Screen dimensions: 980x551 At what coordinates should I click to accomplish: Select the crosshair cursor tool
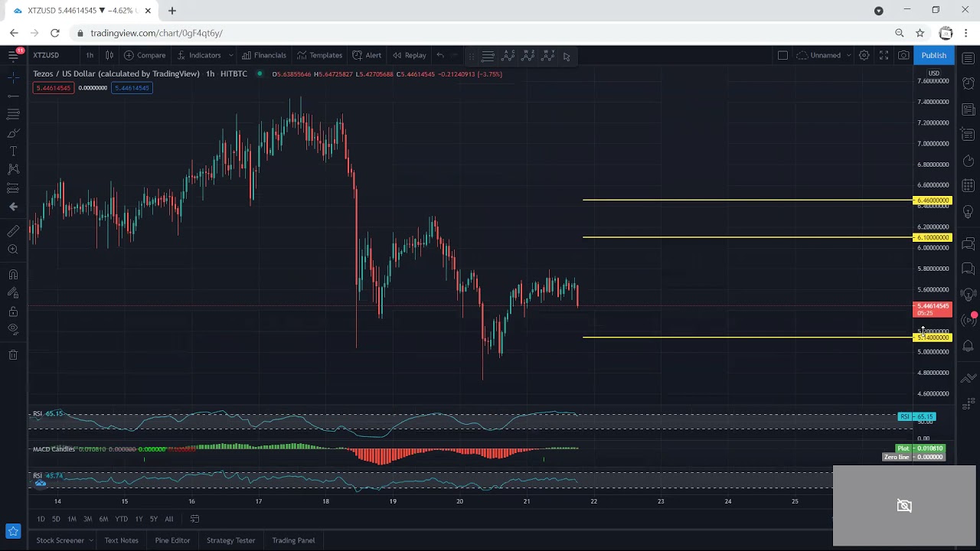(13, 77)
